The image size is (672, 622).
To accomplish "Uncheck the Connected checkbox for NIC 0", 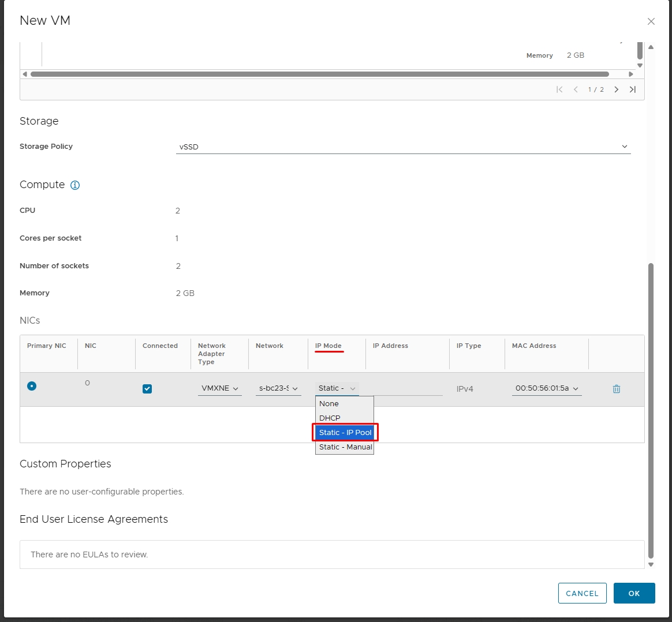I will (147, 389).
